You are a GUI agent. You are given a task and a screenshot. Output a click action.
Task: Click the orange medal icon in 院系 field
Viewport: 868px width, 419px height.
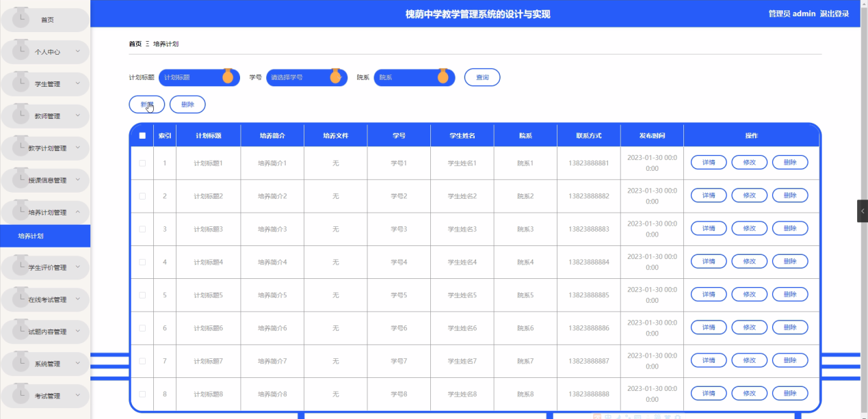(443, 77)
